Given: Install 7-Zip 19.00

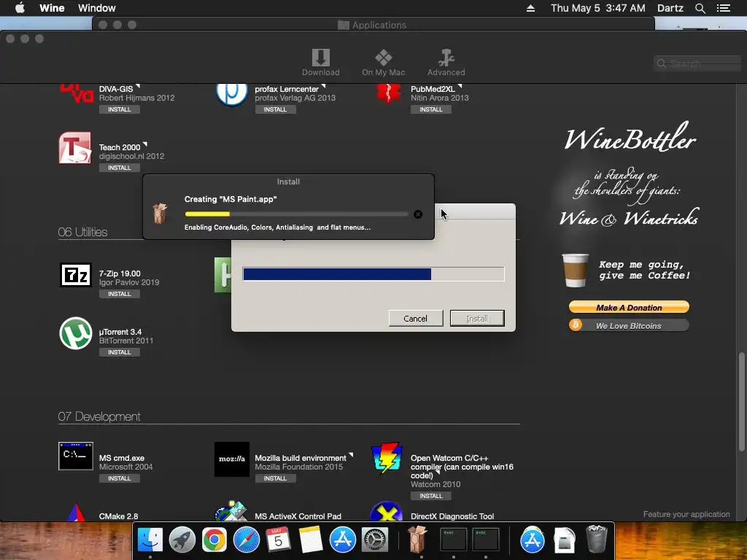Looking at the screenshot, I should pos(119,294).
